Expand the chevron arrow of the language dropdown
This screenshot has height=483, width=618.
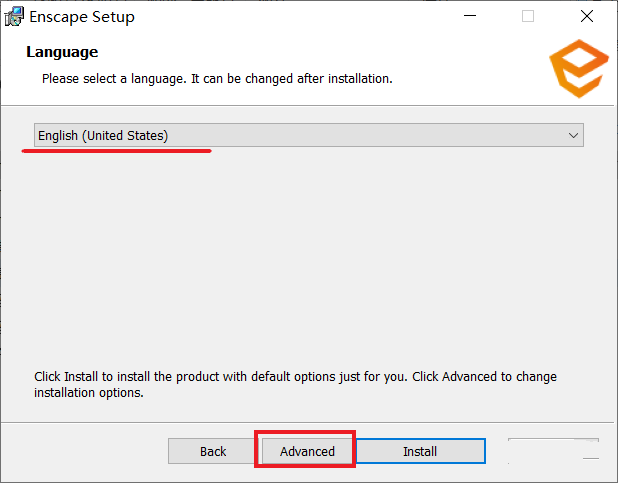573,136
